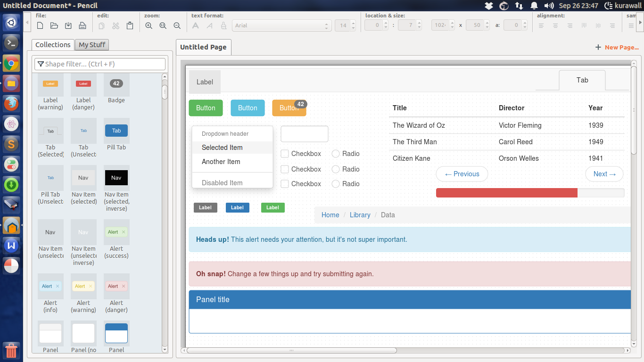Image resolution: width=644 pixels, height=362 pixels.
Task: Click the Collections panel vertical scrollbar
Action: click(x=165, y=213)
